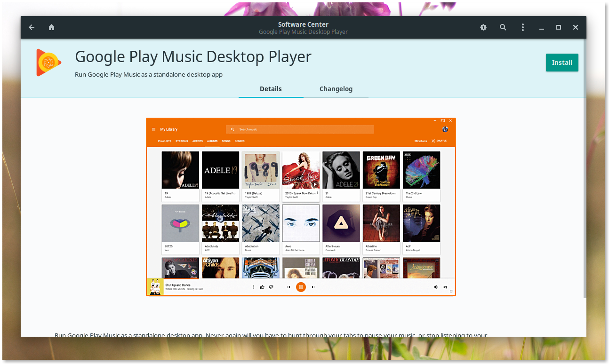
Task: Switch to the Details tab
Action: tap(271, 89)
